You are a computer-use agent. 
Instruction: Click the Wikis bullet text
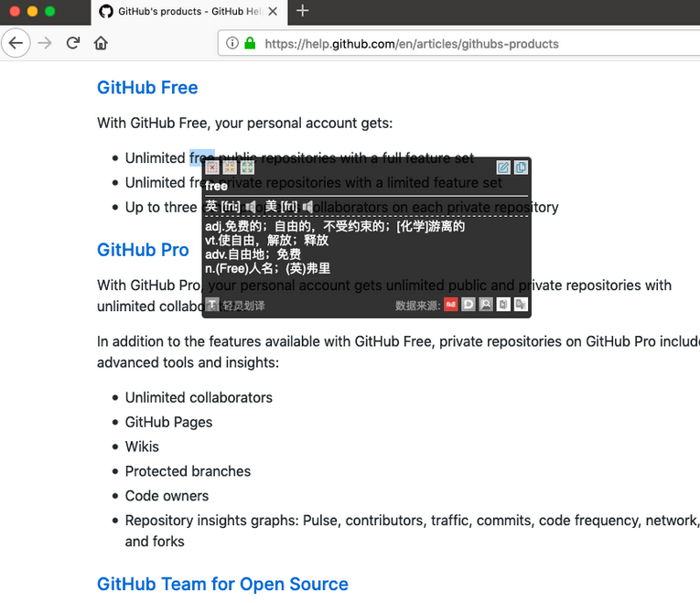(142, 447)
